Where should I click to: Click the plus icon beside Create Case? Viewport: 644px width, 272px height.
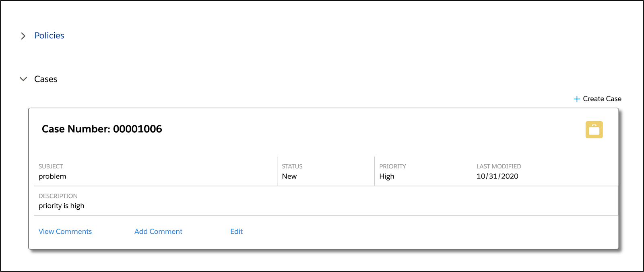[577, 98]
